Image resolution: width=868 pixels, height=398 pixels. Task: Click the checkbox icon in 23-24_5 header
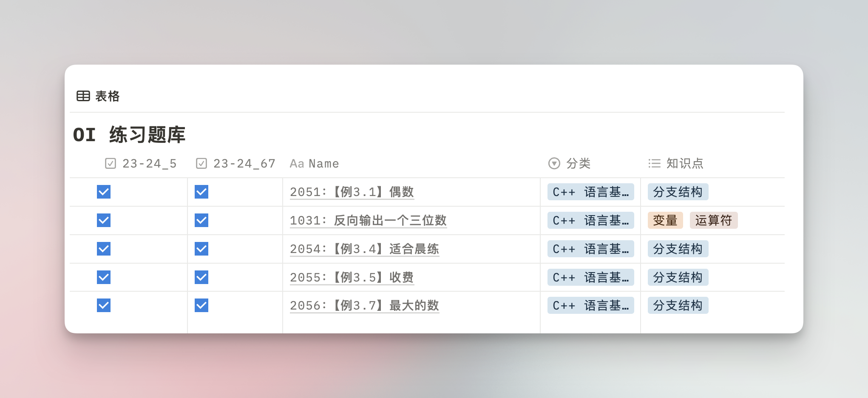(111, 164)
